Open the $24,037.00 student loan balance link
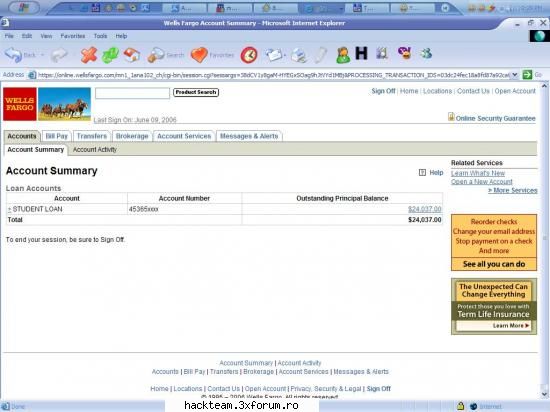The image size is (550, 412). tap(424, 209)
